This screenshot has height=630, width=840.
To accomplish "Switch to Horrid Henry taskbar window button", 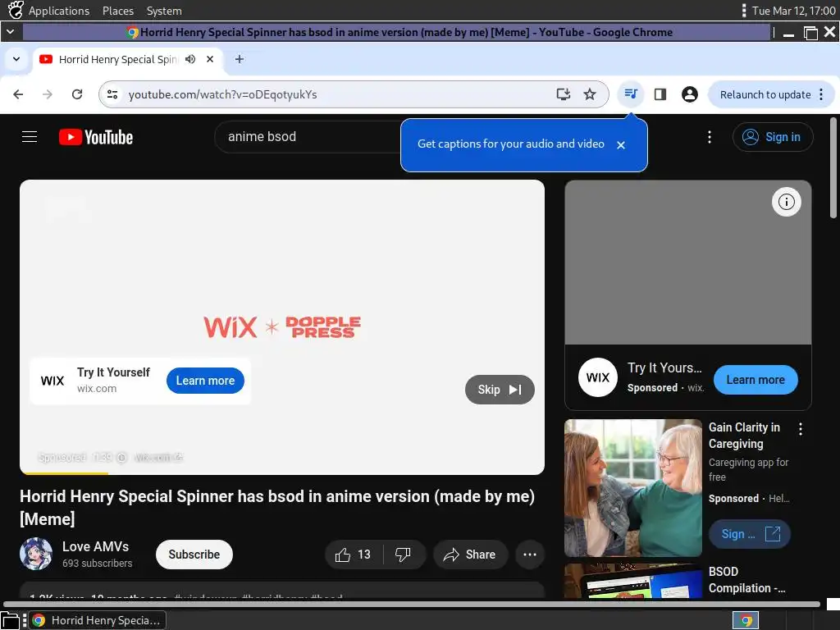I will pyautogui.click(x=98, y=620).
